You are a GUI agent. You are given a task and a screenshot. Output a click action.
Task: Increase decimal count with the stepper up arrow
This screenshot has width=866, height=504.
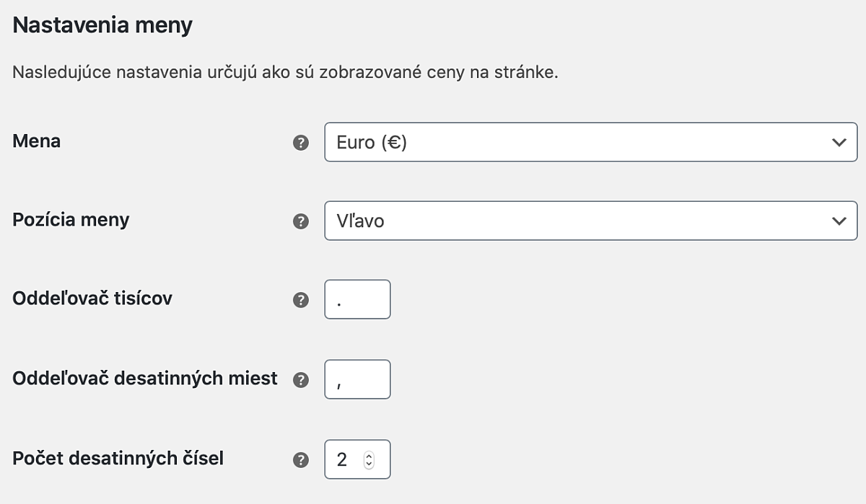(x=369, y=456)
